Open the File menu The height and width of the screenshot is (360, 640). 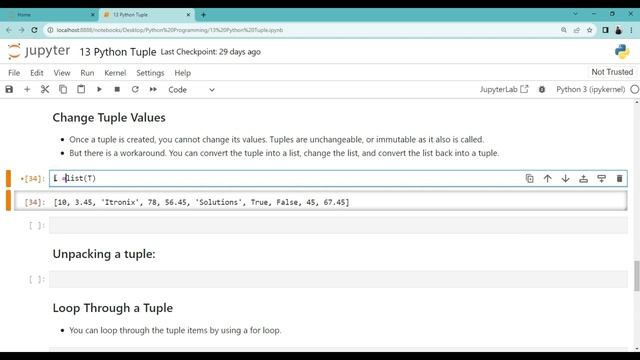click(14, 73)
